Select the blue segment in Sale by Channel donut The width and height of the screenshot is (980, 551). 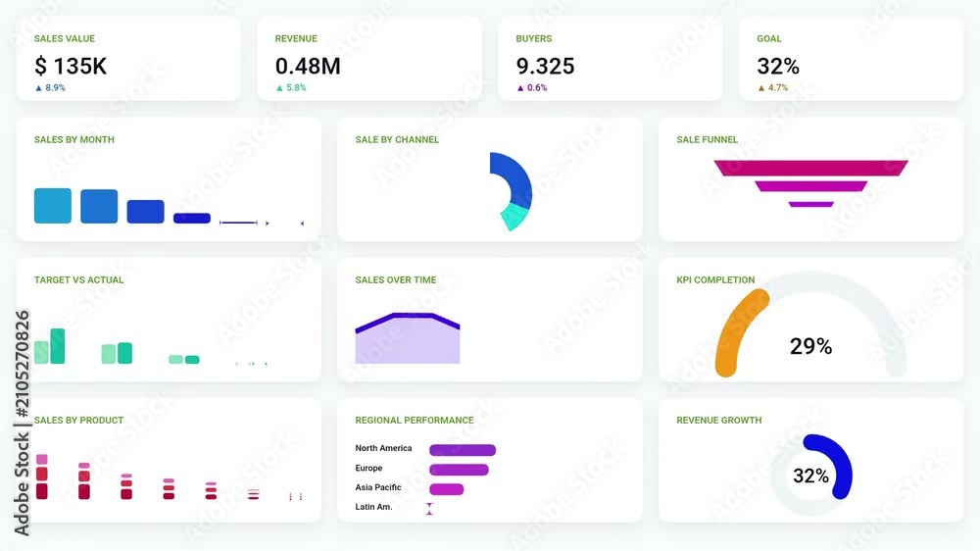[x=514, y=178]
